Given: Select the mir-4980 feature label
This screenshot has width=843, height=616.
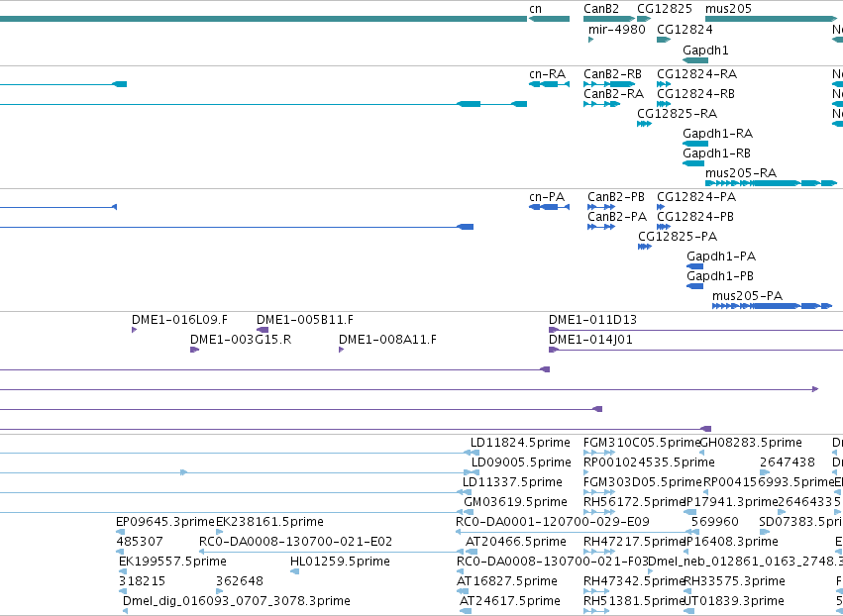Looking at the screenshot, I should point(617,29).
